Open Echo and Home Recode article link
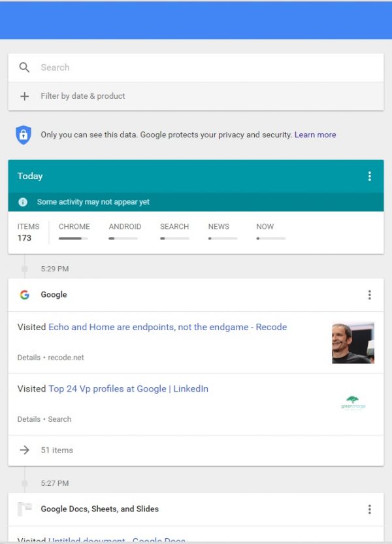Screen dimensions: 392x544 (x=167, y=327)
